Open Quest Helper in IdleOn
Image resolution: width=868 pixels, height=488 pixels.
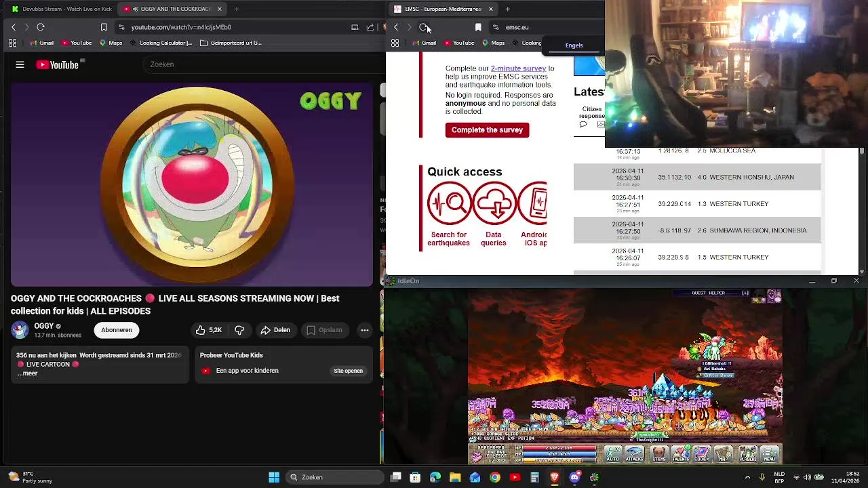[x=708, y=293]
